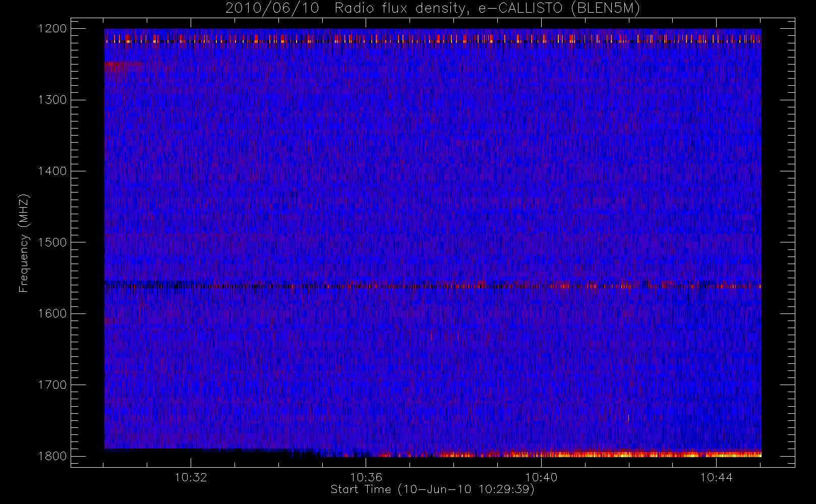Click the 10:32 time tick label
Viewport: 816px width, 504px height.
[x=191, y=477]
